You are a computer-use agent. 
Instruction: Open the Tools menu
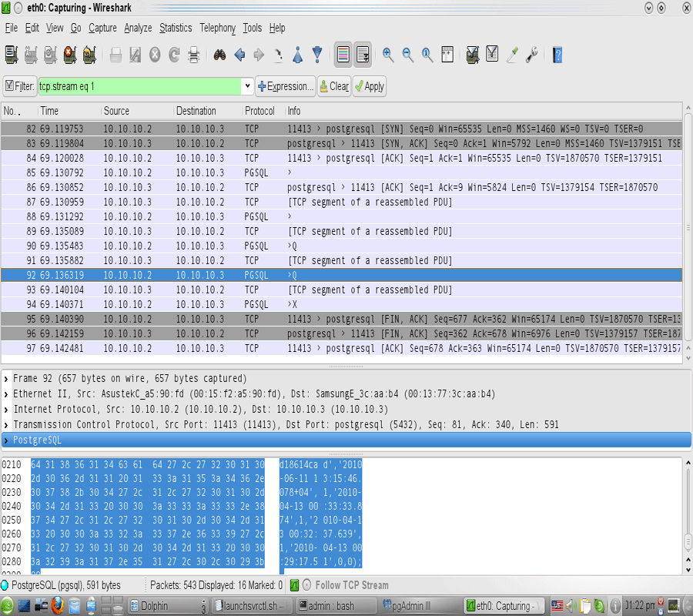coord(253,28)
